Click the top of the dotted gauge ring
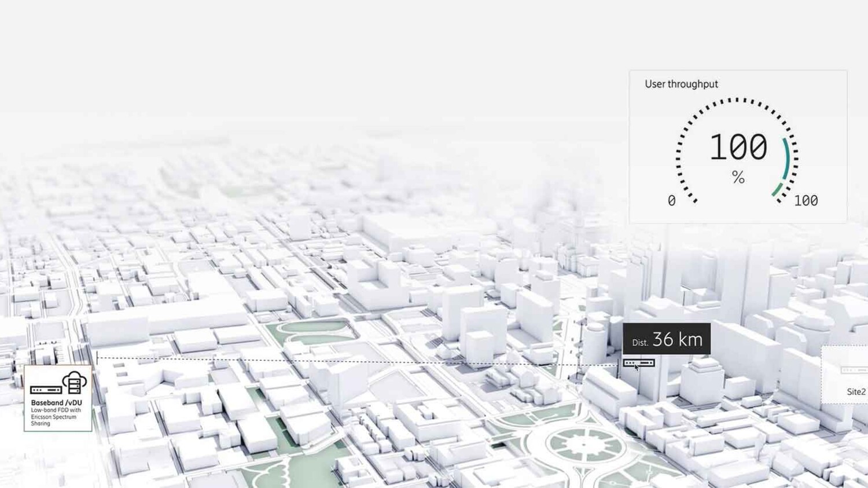 click(737, 100)
